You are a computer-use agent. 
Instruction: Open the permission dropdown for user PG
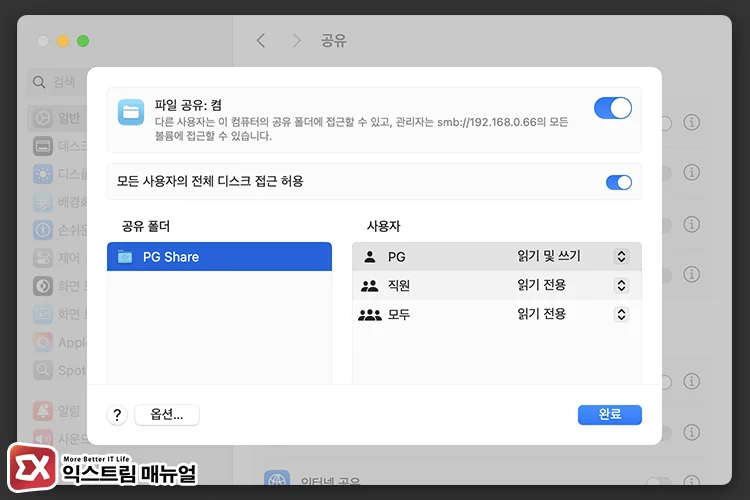[x=621, y=256]
